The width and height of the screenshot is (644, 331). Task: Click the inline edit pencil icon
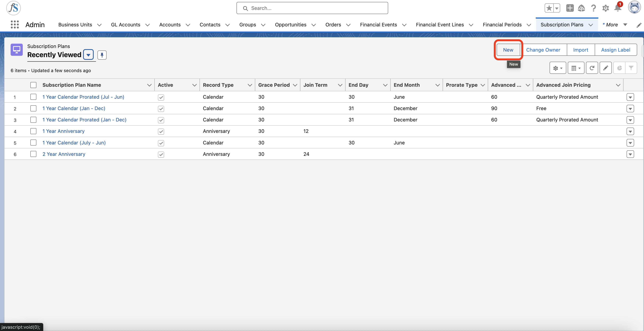pyautogui.click(x=606, y=68)
